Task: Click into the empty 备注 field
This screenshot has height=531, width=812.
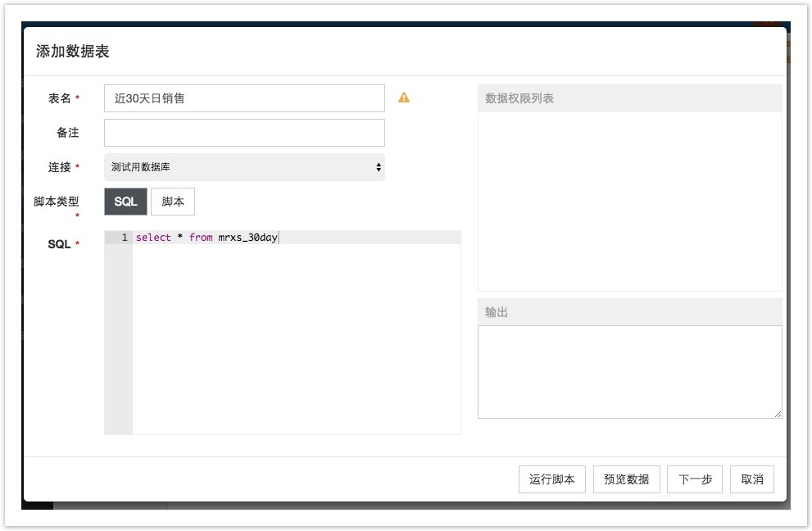Action: point(244,133)
